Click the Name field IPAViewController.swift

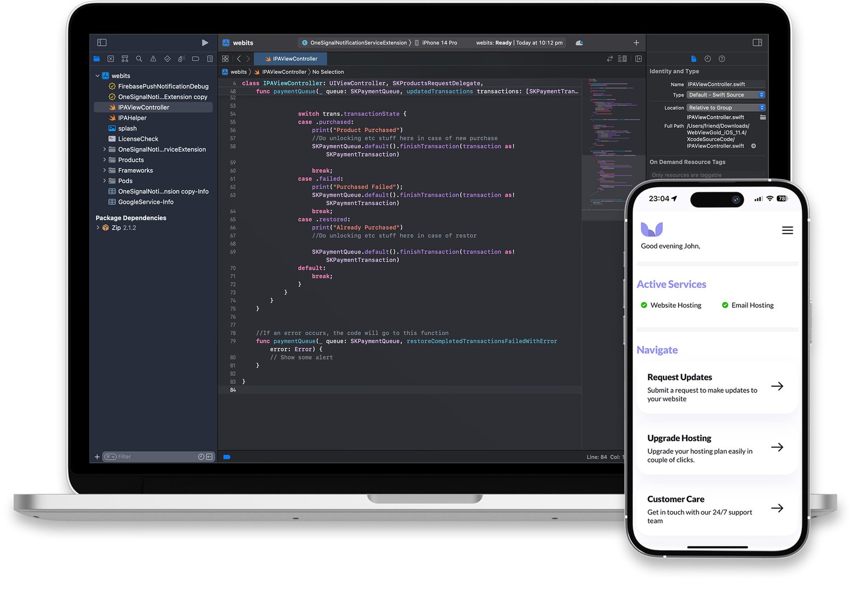tap(725, 84)
